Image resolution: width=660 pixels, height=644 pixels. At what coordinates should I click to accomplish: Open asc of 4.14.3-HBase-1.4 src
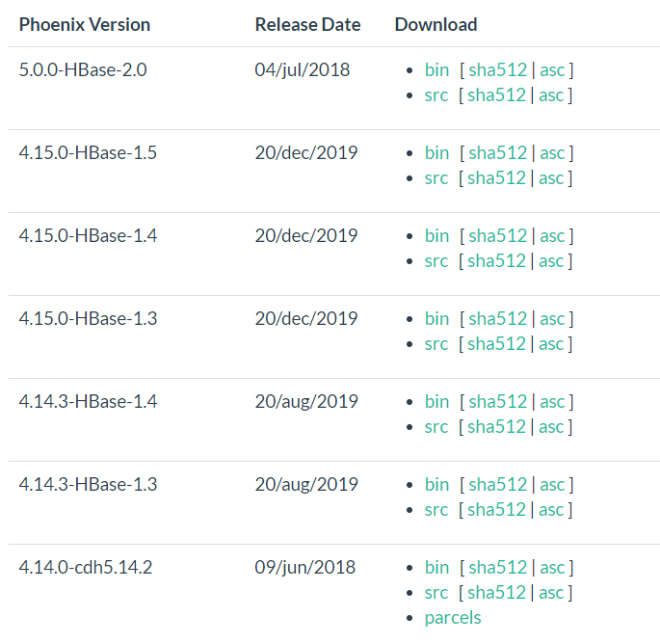pos(551,427)
